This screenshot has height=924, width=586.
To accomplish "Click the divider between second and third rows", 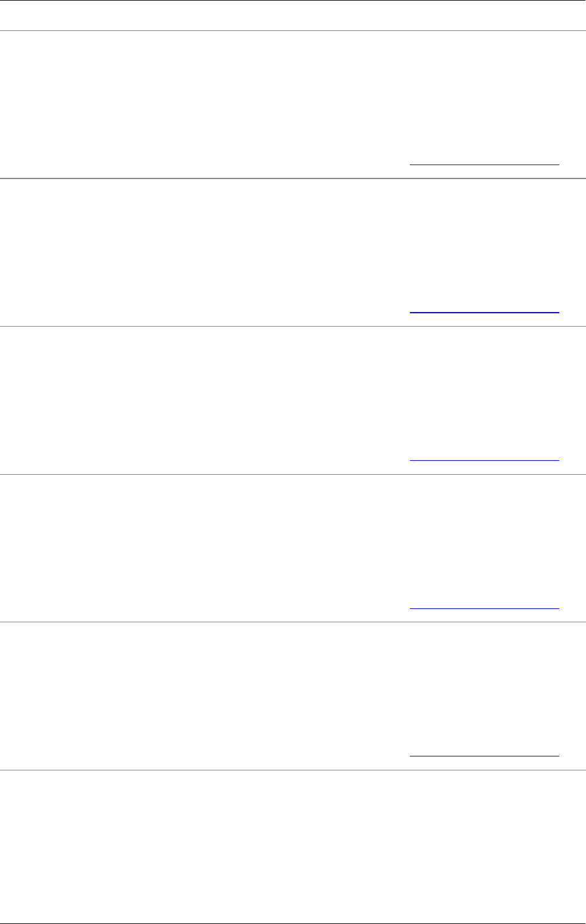I will 293,327.
